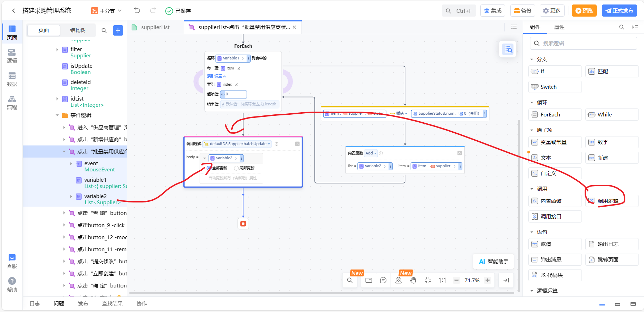Click the comment bubble icon in the bottom toolbar

pyautogui.click(x=383, y=280)
